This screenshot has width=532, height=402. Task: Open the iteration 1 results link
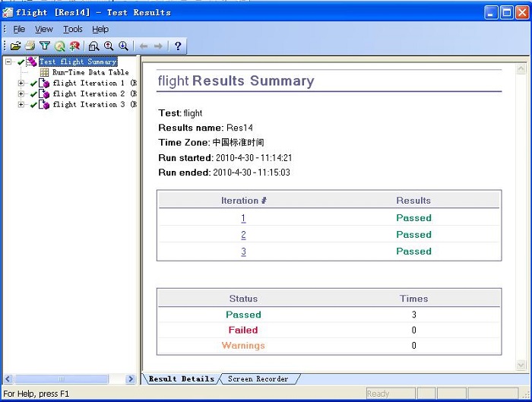(x=243, y=218)
